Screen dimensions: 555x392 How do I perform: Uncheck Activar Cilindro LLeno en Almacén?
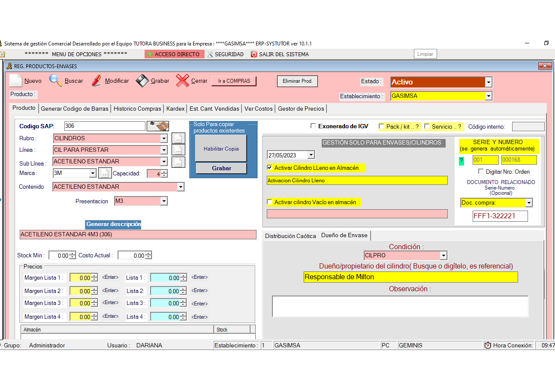click(270, 168)
